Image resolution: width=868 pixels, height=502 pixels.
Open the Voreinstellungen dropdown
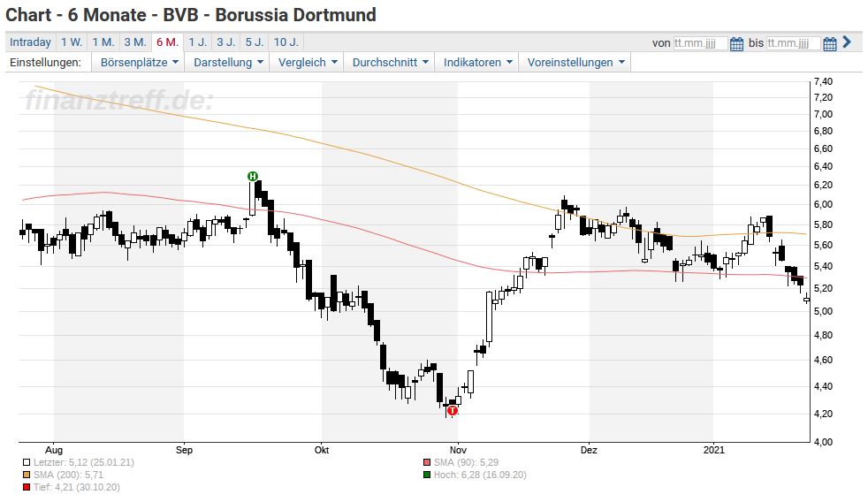tap(575, 63)
